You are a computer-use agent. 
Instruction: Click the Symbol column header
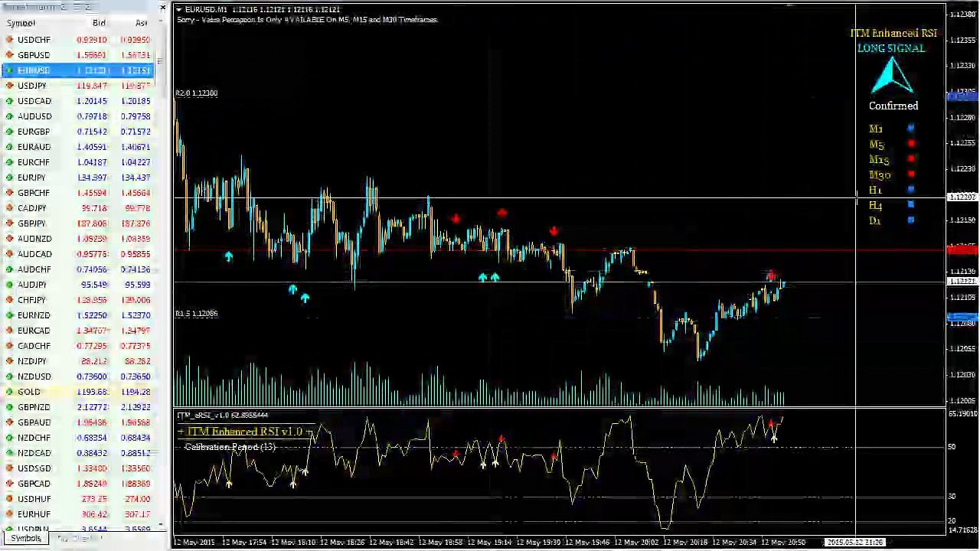(x=21, y=23)
